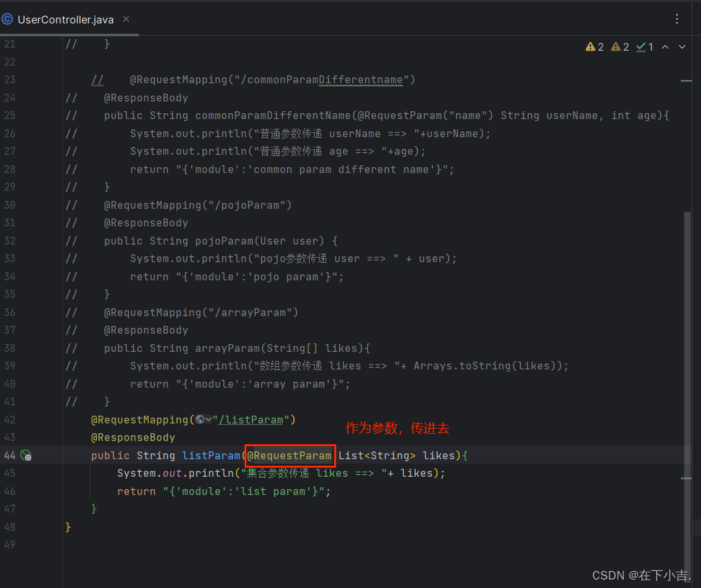The image size is (701, 588).
Task: Click commented /arrayParam mapping on line 36
Action: pyautogui.click(x=201, y=313)
